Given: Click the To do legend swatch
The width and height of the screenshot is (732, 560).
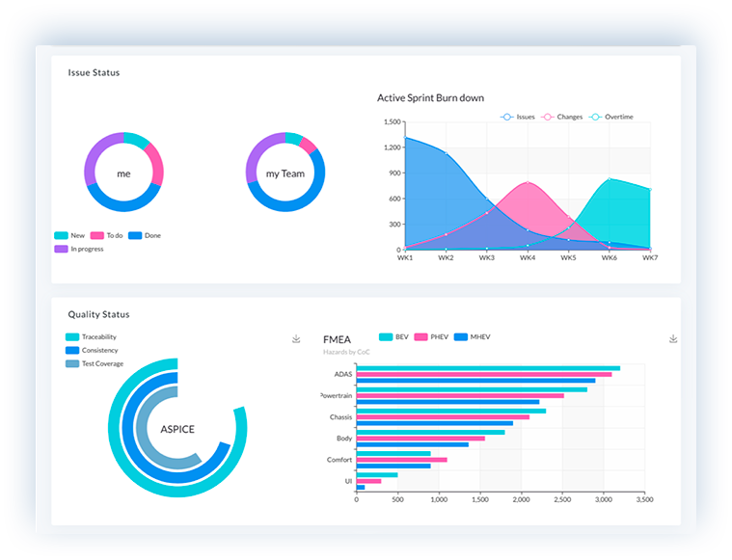Looking at the screenshot, I should [x=96, y=235].
